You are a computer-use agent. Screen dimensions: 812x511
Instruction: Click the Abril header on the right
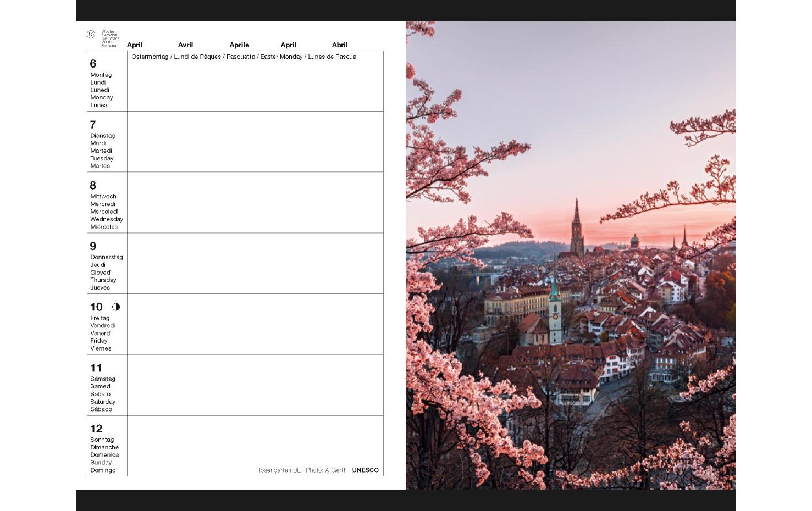[x=339, y=45]
